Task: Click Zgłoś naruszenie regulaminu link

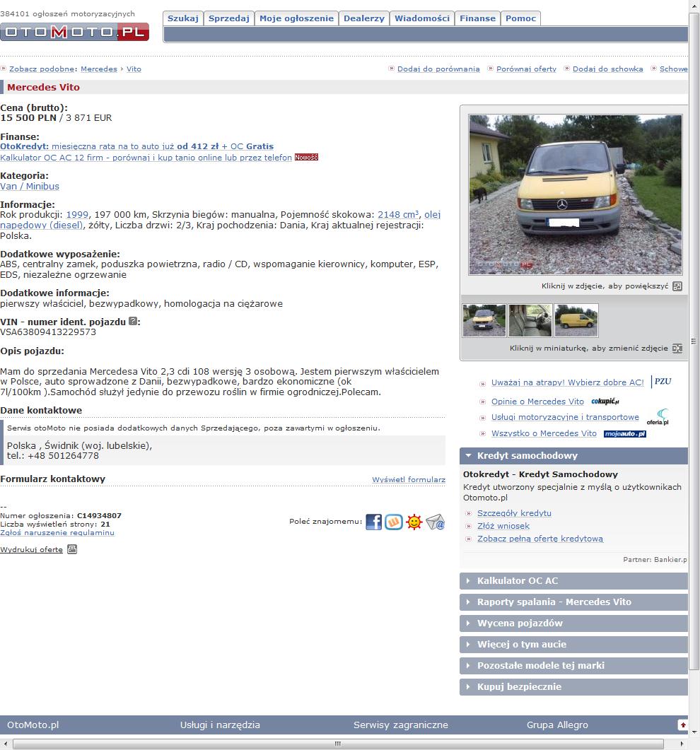Action: pyautogui.click(x=57, y=533)
